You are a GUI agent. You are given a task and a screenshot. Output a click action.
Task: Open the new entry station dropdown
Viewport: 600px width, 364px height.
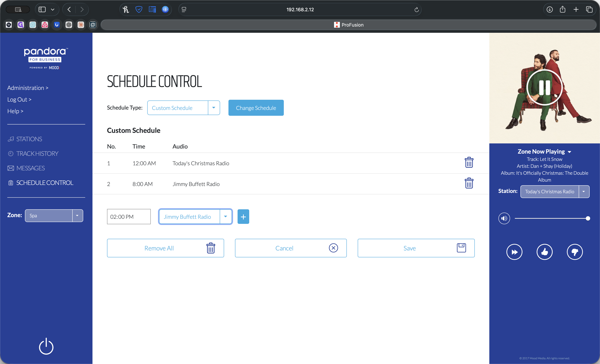point(195,216)
